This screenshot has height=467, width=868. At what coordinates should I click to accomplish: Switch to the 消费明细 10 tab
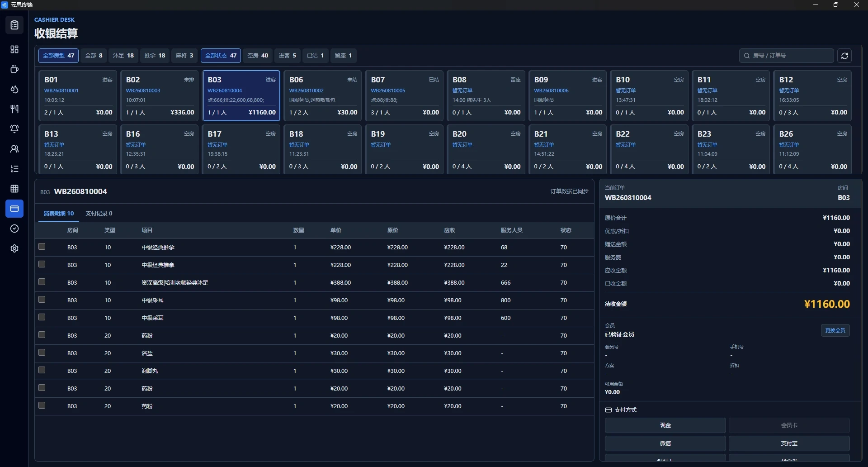click(59, 214)
